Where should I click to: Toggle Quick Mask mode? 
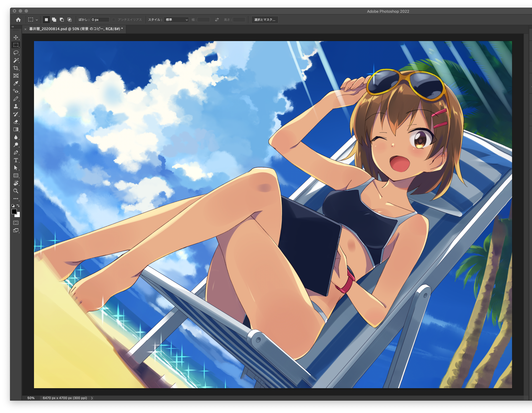16,223
